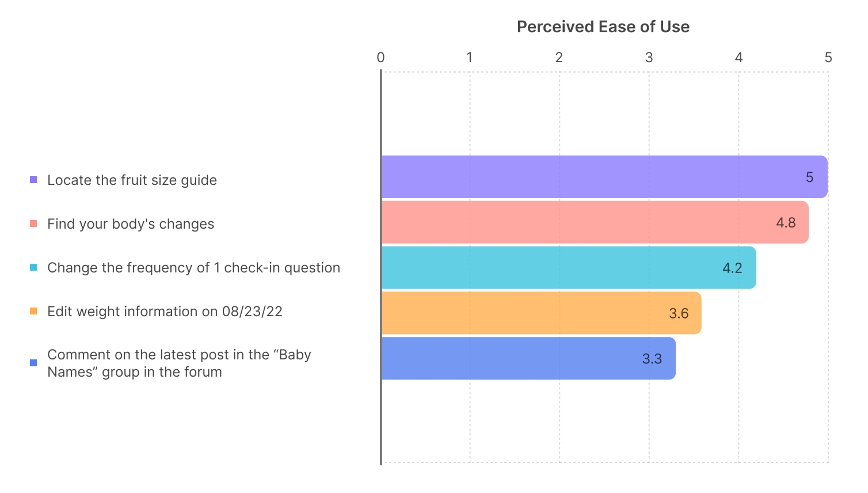Click the blue Baby Names legend swatch

click(x=33, y=363)
